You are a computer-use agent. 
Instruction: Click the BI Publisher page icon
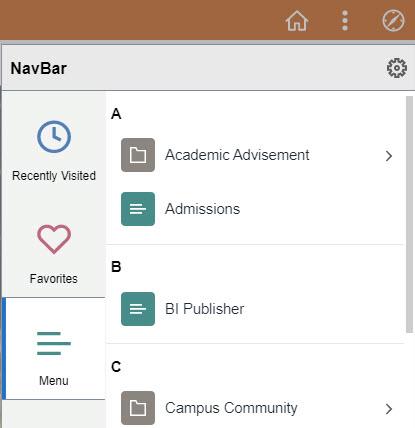pos(138,309)
